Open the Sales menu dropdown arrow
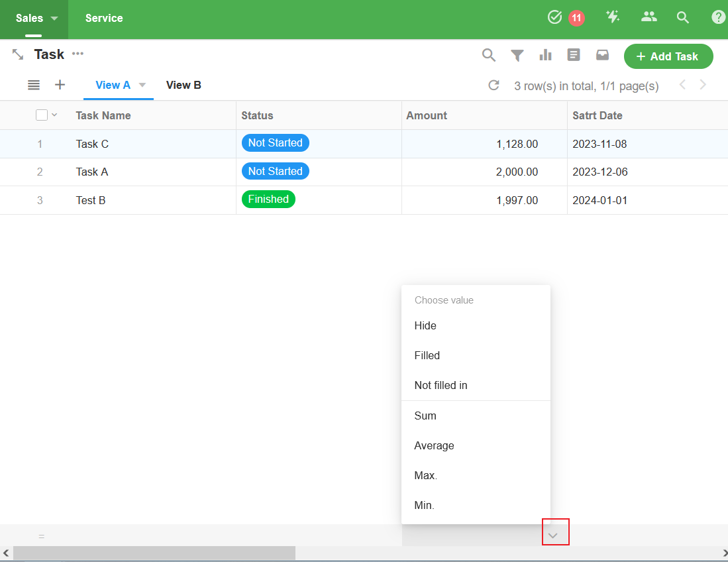This screenshot has height=562, width=728. (54, 19)
